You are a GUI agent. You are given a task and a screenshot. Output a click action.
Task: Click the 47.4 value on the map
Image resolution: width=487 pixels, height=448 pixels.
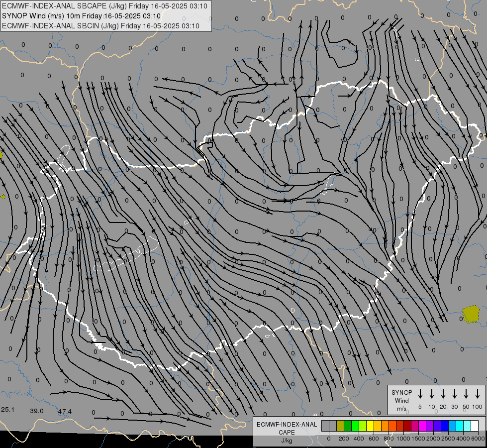(65, 412)
